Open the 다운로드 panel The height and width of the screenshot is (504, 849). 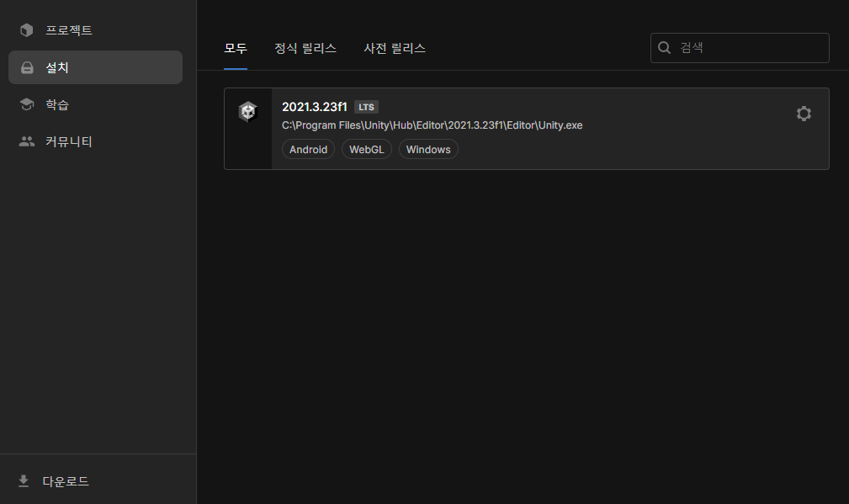tap(66, 480)
